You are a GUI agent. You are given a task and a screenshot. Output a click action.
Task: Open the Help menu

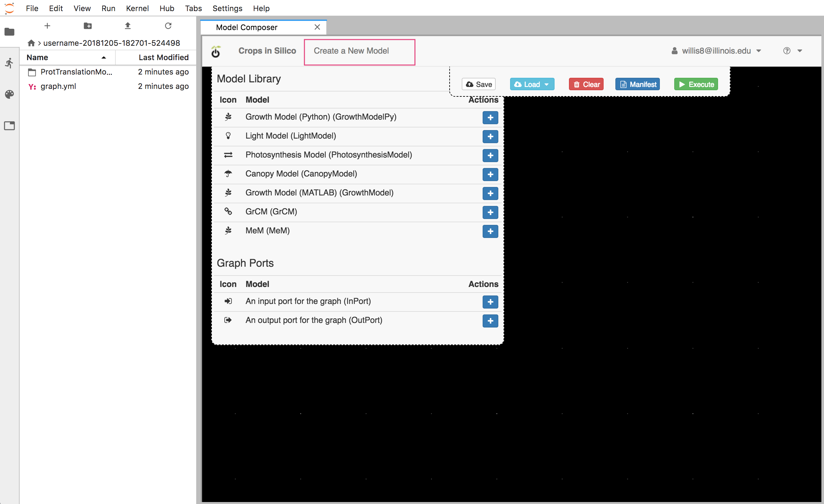click(261, 8)
